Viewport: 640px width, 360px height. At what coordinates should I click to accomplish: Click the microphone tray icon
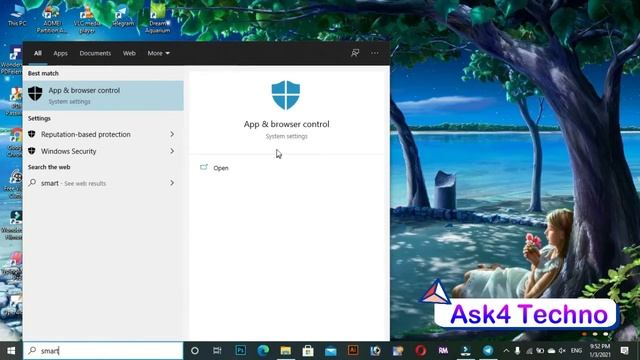click(517, 351)
